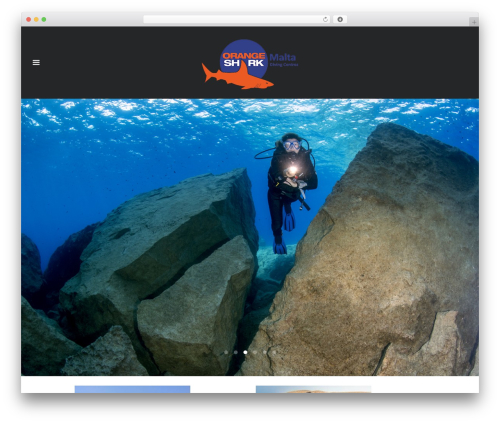Reload the page with the refresh icon
The height and width of the screenshot is (423, 500).
click(x=325, y=19)
